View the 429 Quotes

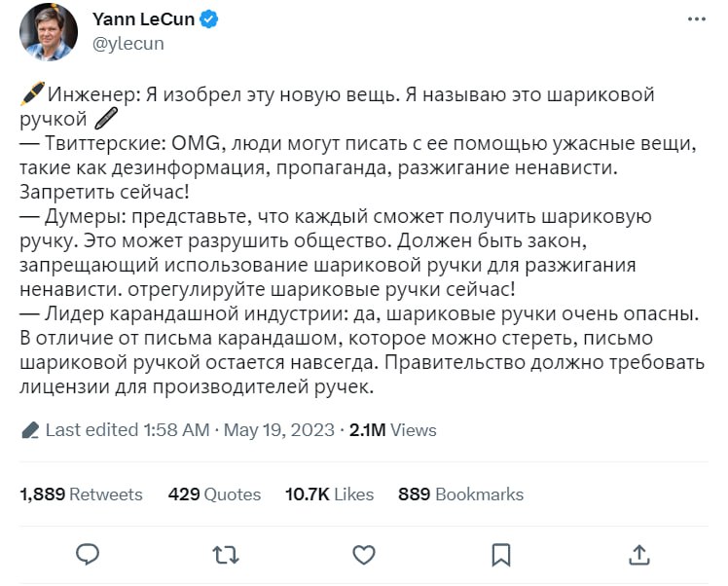[x=214, y=494]
